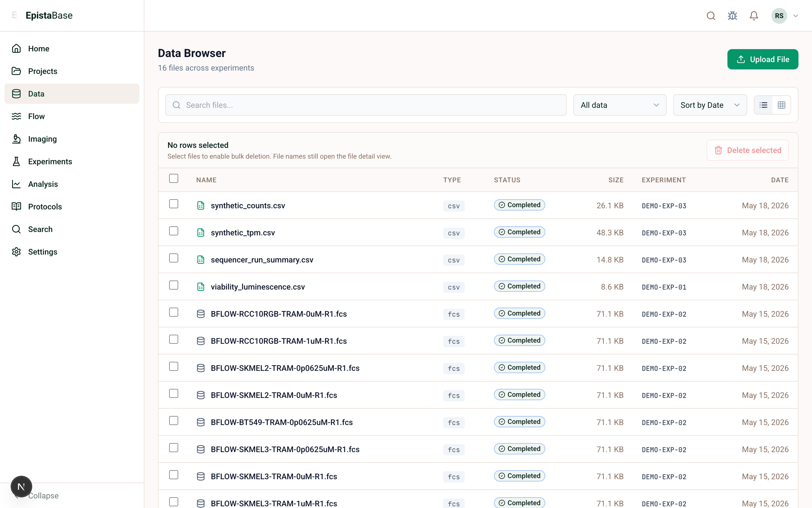Select checkbox for BFLOW-SKMEL2-TRAM-0uM-R1.fcs
This screenshot has width=812, height=508.
173,394
